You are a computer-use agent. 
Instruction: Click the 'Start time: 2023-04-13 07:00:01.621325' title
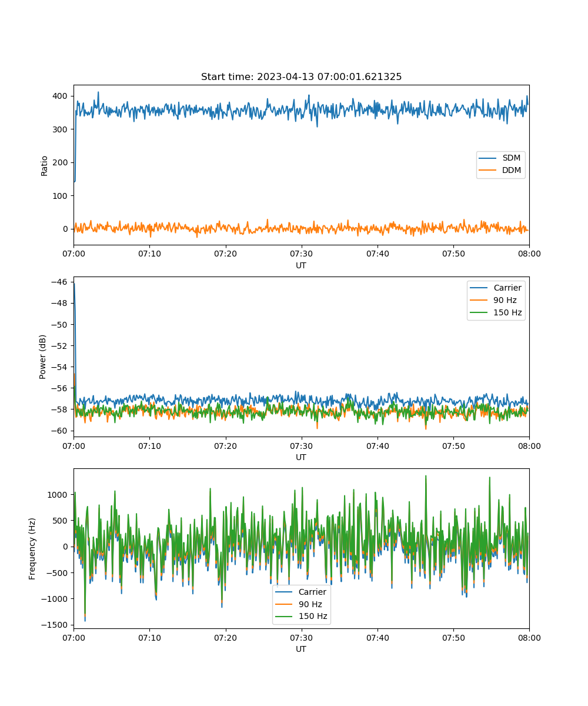coord(301,77)
